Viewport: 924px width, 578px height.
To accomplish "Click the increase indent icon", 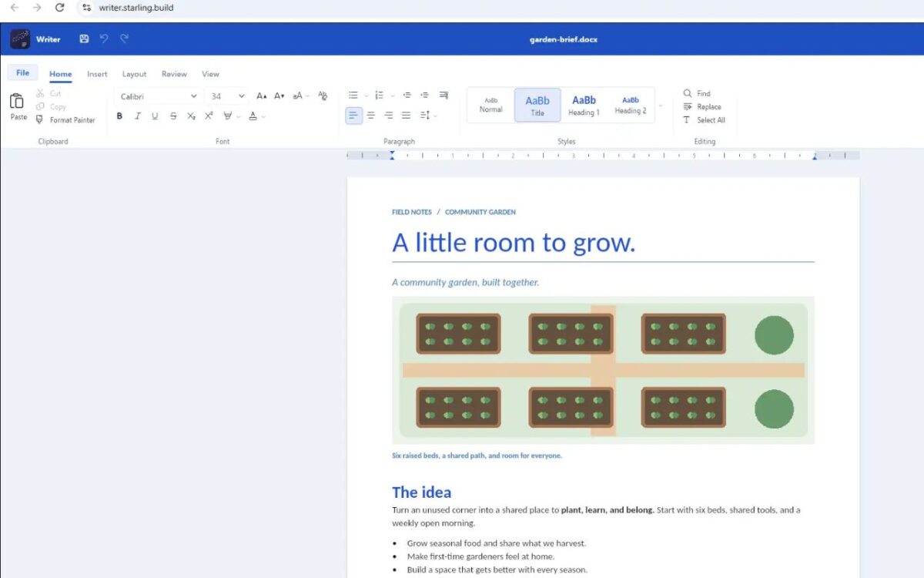I will 425,96.
